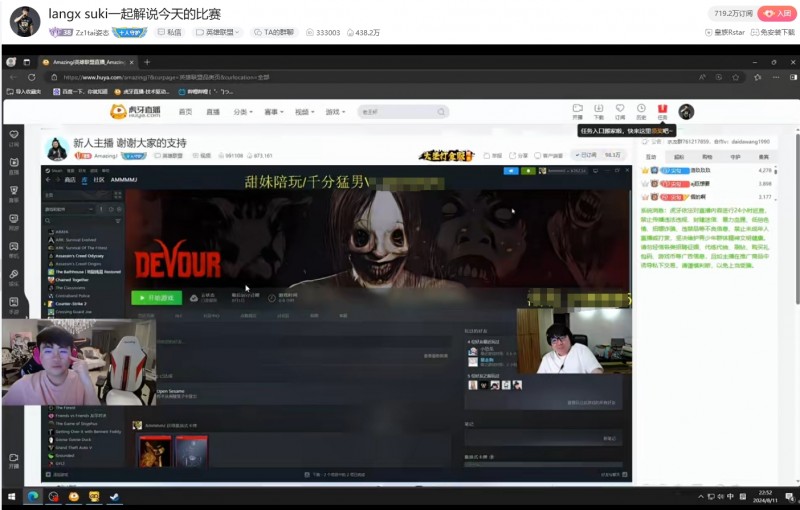The width and height of the screenshot is (800, 510).
Task: Click the Huya logo in site header
Action: (x=132, y=112)
